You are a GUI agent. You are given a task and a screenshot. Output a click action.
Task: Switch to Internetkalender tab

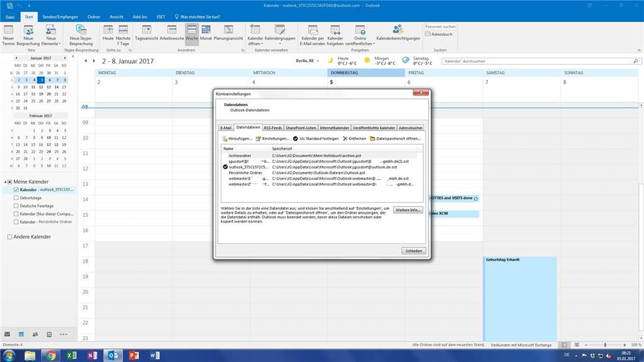335,128
